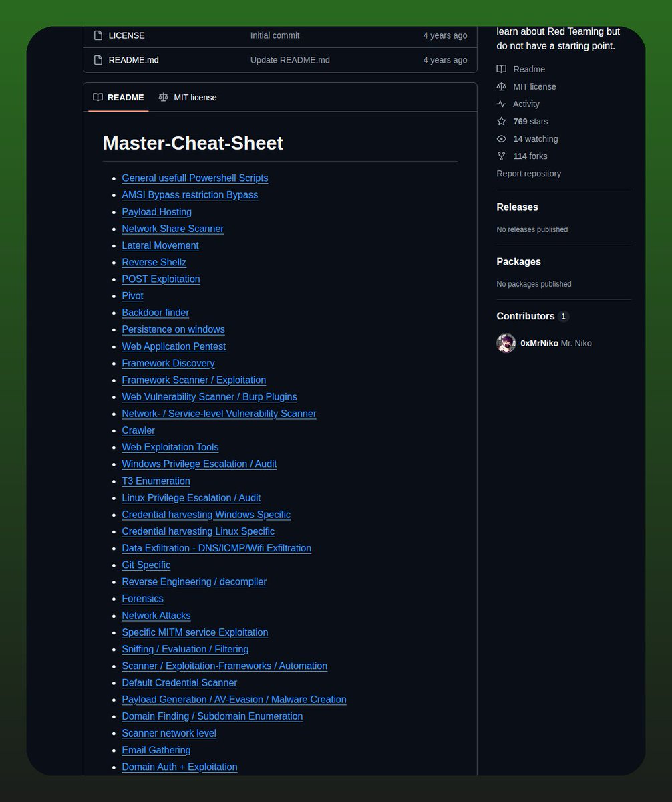Go to Linux Privilege Escalation / Audit
672x802 pixels.
(x=191, y=497)
